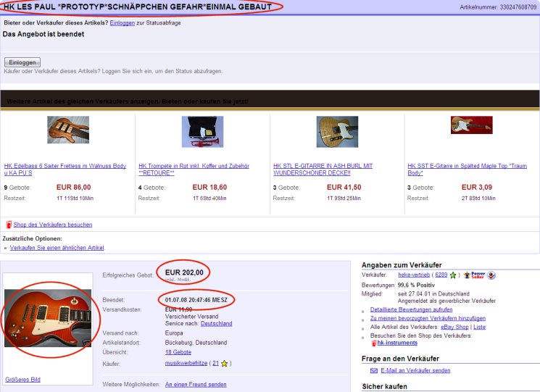Open the HK Edelbass 6 Saiter Fretless listing
Viewport: 540px width, 392px height.
coord(65,170)
